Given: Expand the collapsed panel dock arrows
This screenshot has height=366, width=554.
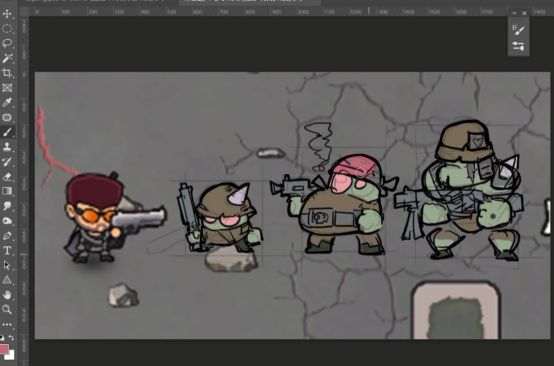Looking at the screenshot, I should [x=514, y=13].
